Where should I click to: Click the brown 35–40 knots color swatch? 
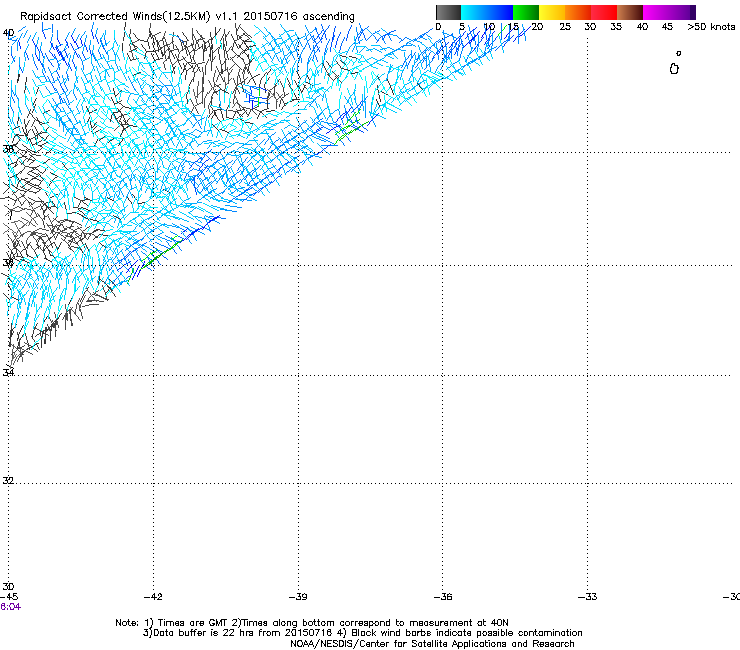[630, 12]
